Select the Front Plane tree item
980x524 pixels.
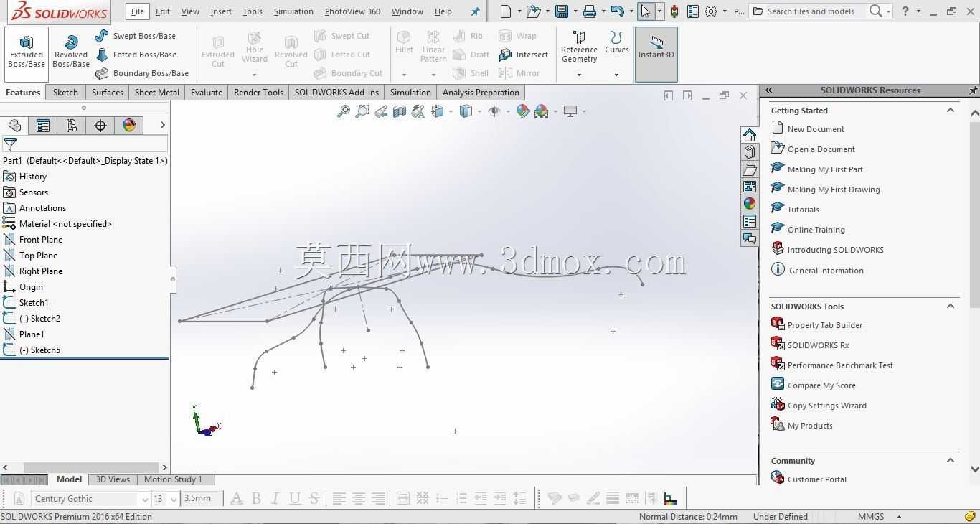(41, 240)
